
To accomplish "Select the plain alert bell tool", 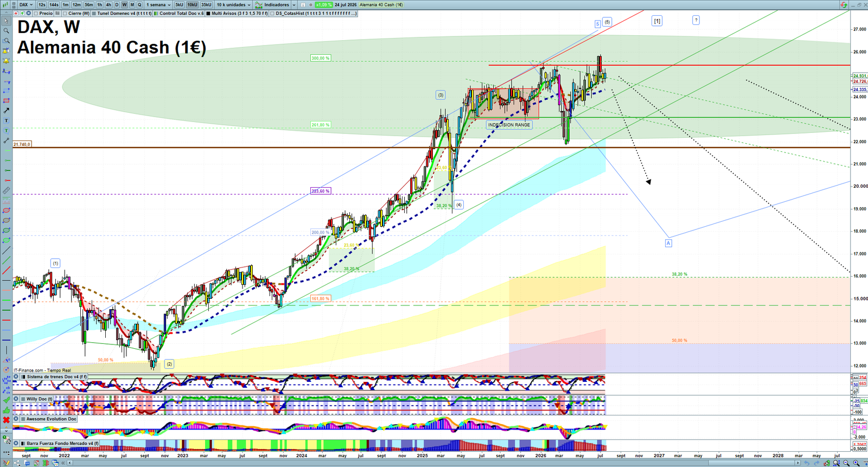I will pyautogui.click(x=6, y=61).
